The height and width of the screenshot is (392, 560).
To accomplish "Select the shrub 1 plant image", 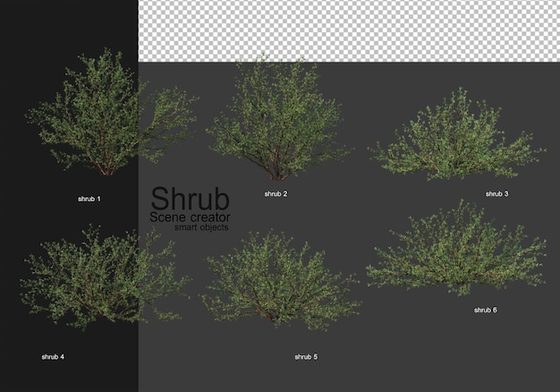I will click(x=112, y=112).
